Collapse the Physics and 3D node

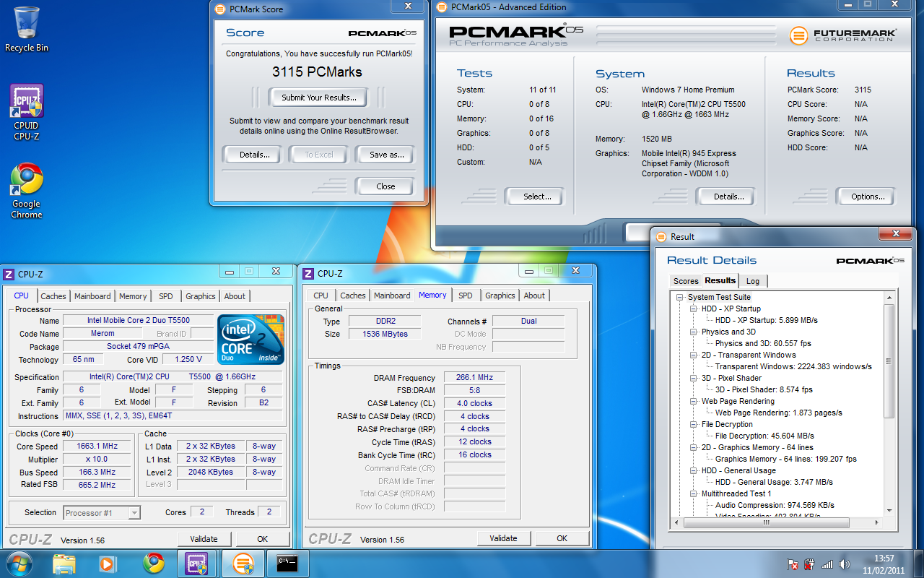694,332
